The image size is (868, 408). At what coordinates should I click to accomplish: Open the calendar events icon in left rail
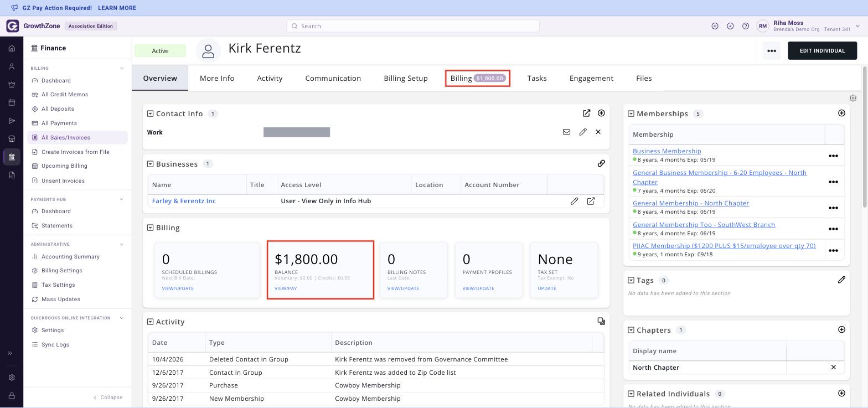point(12,102)
